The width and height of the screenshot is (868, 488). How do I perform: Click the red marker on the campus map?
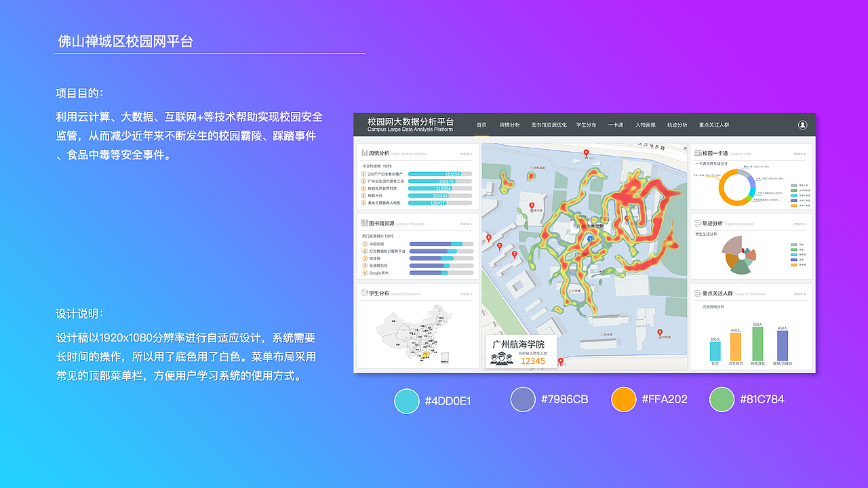pos(586,152)
